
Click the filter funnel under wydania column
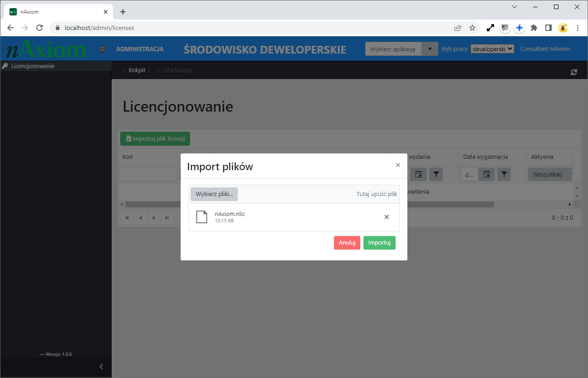click(x=436, y=174)
